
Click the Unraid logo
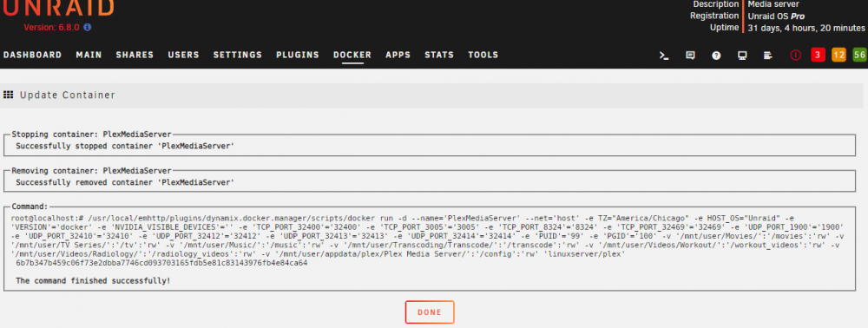tap(59, 7)
